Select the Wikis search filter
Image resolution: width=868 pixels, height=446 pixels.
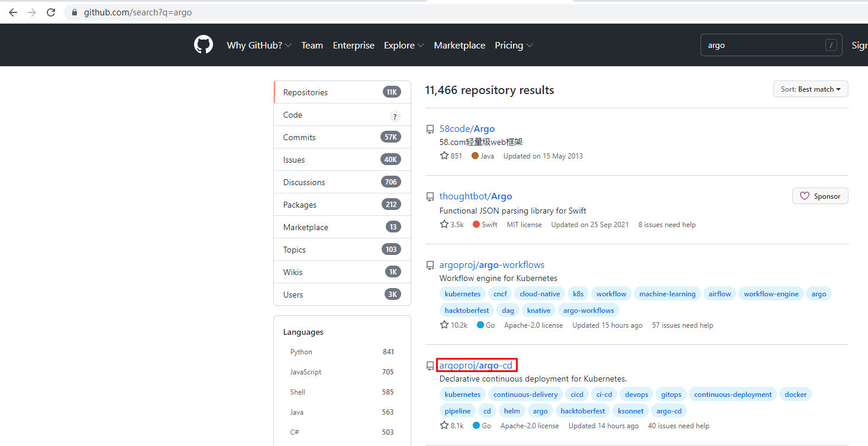pos(342,272)
